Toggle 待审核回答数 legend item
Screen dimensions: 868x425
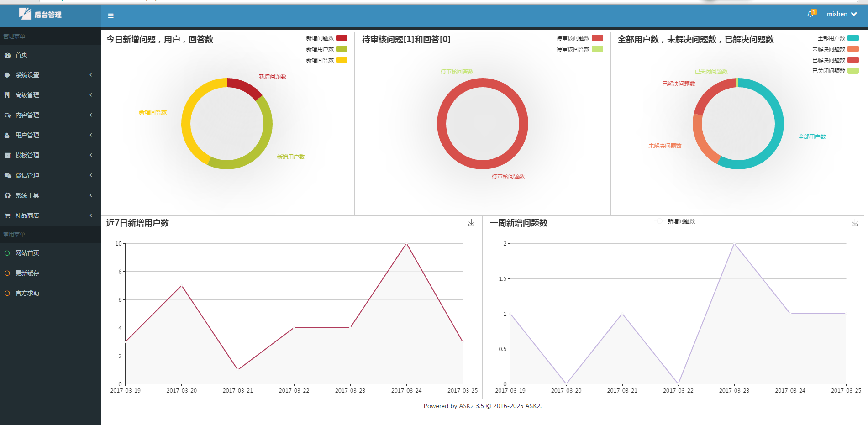click(597, 49)
